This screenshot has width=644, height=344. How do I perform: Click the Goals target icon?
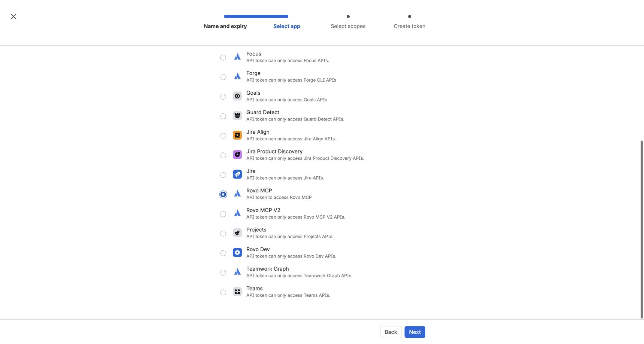[x=237, y=96]
